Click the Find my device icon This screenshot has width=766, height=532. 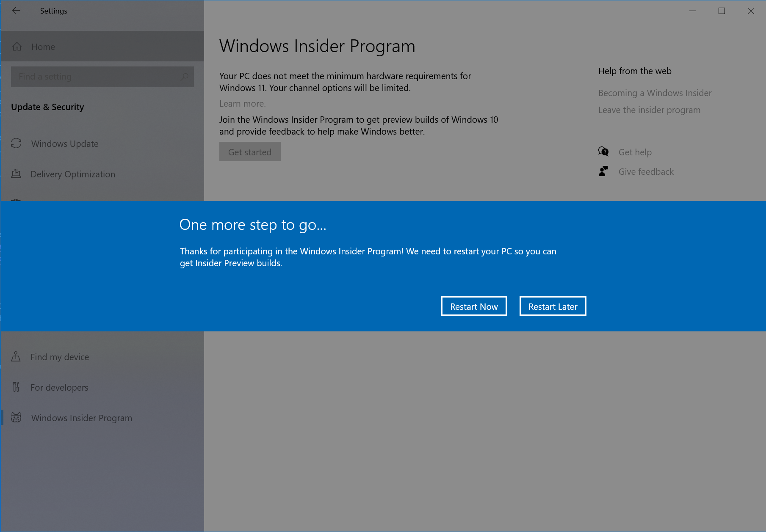coord(16,357)
